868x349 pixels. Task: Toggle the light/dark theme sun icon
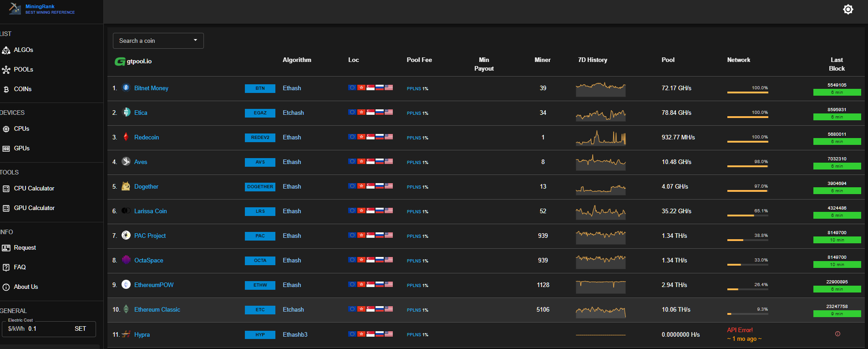(848, 10)
